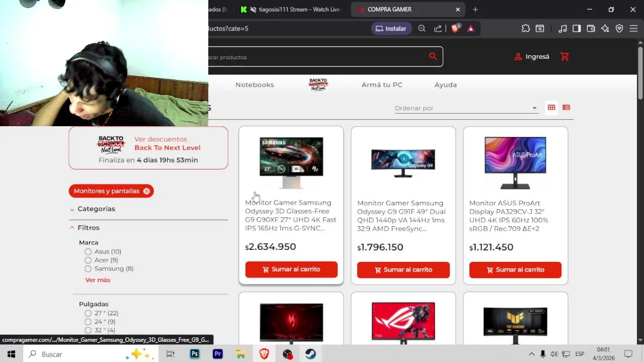644x362 pixels.
Task: Open the Ordenar por dropdown
Action: (466, 108)
